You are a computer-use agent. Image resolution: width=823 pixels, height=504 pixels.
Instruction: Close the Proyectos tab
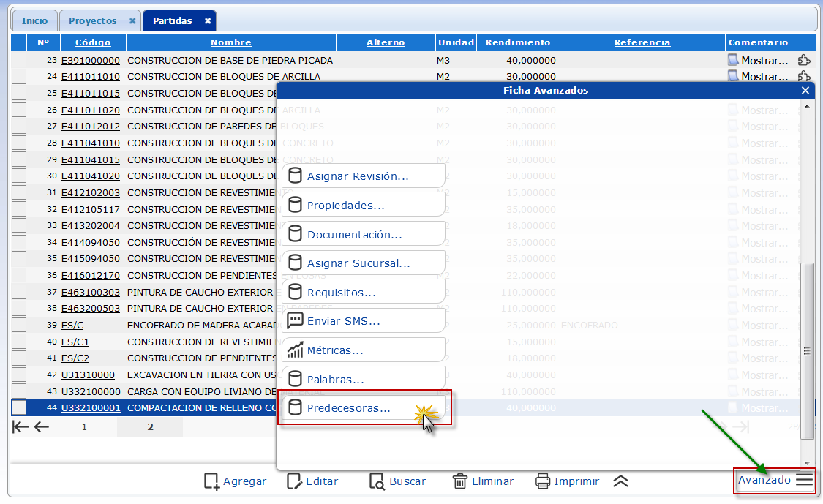[x=132, y=21]
